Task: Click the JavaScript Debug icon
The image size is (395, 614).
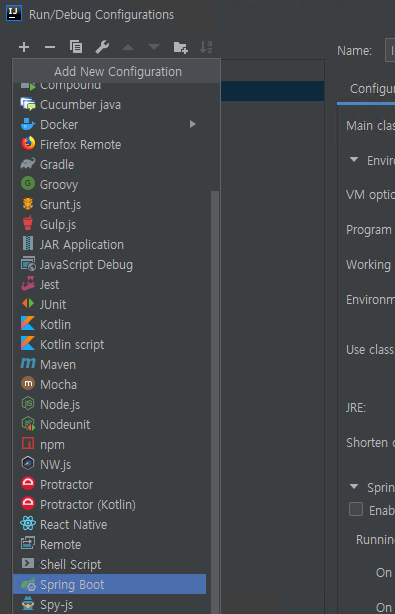Action: point(28,264)
